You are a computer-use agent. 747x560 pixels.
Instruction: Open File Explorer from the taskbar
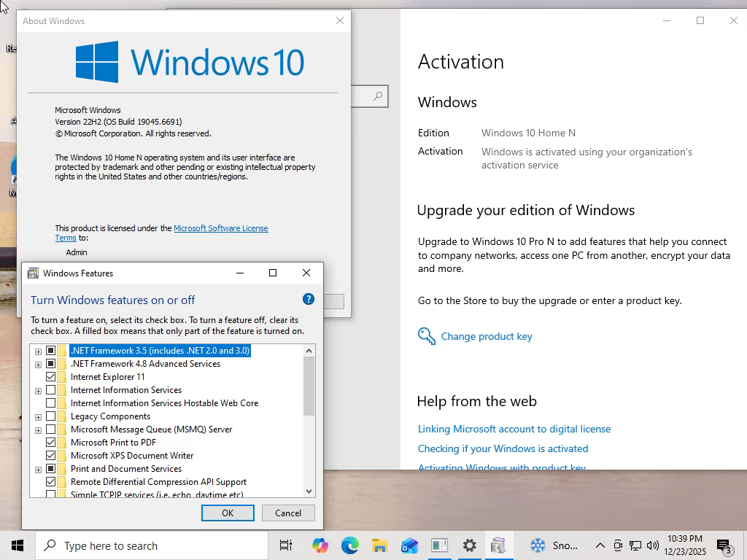click(379, 545)
